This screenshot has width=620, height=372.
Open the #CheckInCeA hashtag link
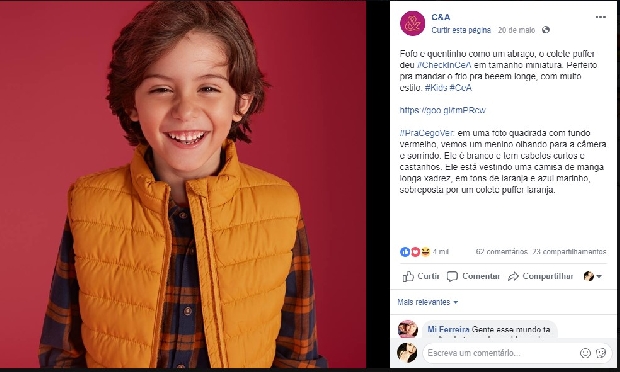[444, 65]
